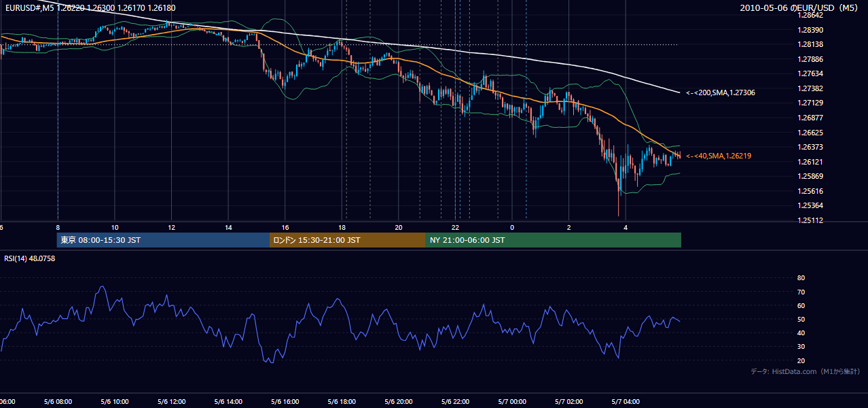Screen dimensions: 868x408
Task: Click price level 1.28390 on axis
Action: [810, 30]
